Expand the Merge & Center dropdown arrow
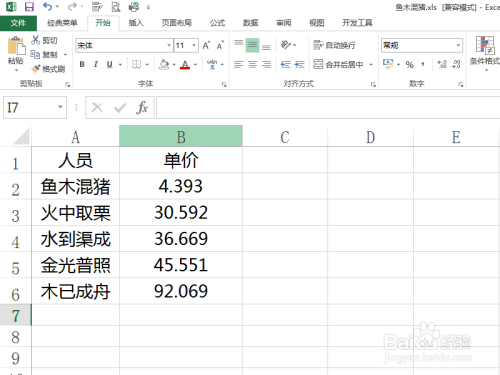Screen dimensions: 500x375 pyautogui.click(x=371, y=65)
